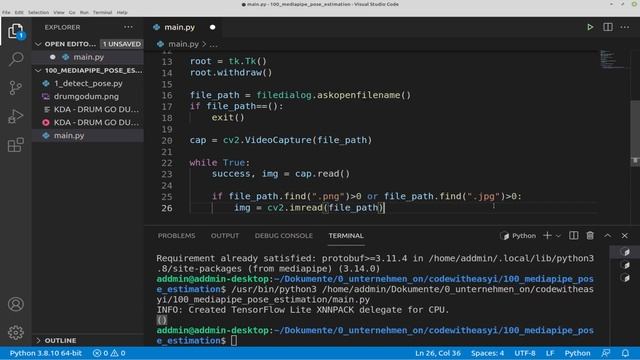The height and width of the screenshot is (360, 640).
Task: Select the Terminal tab
Action: tap(346, 236)
